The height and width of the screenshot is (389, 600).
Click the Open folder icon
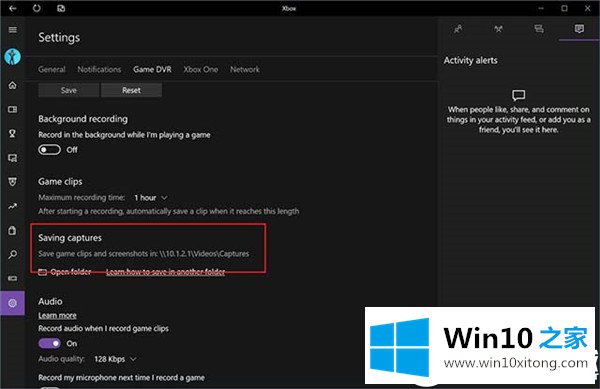(42, 272)
